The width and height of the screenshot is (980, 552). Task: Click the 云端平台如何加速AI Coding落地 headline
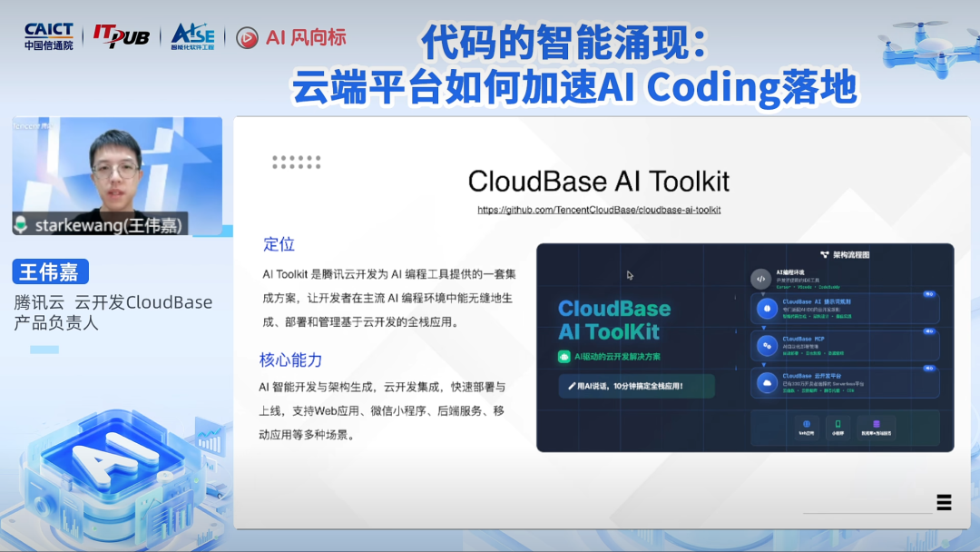573,86
